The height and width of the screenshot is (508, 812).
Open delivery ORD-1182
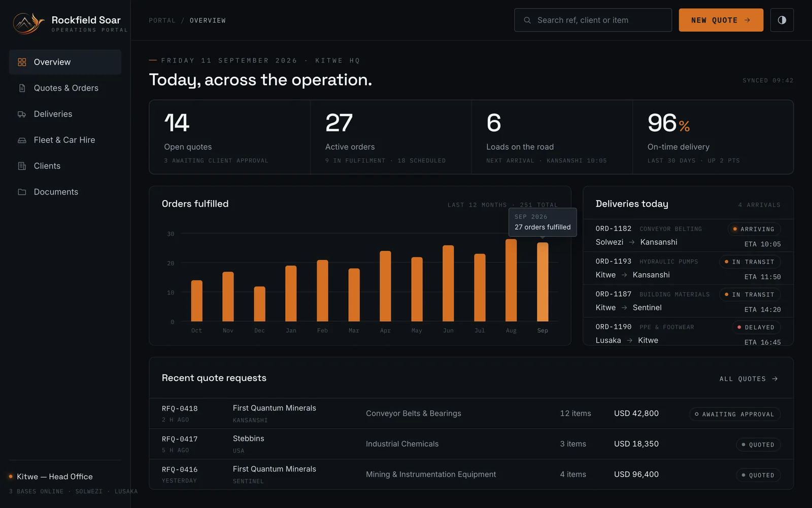[x=688, y=236]
